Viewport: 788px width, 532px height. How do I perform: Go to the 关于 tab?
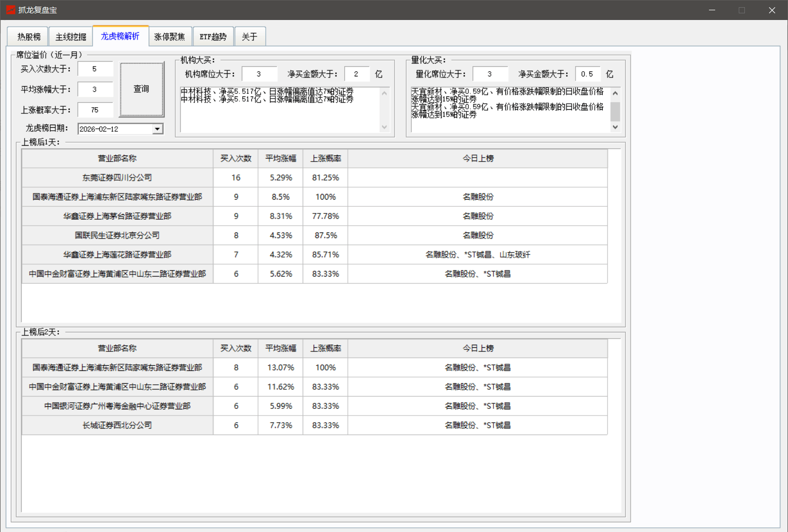[x=249, y=37]
